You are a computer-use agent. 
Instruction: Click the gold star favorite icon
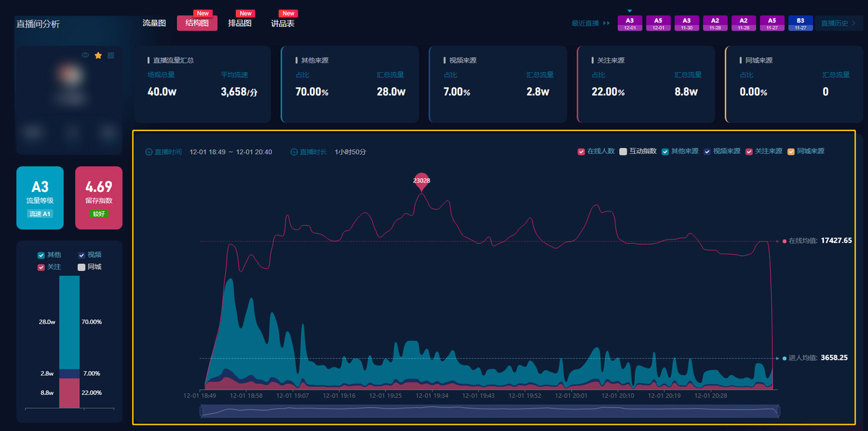(98, 56)
